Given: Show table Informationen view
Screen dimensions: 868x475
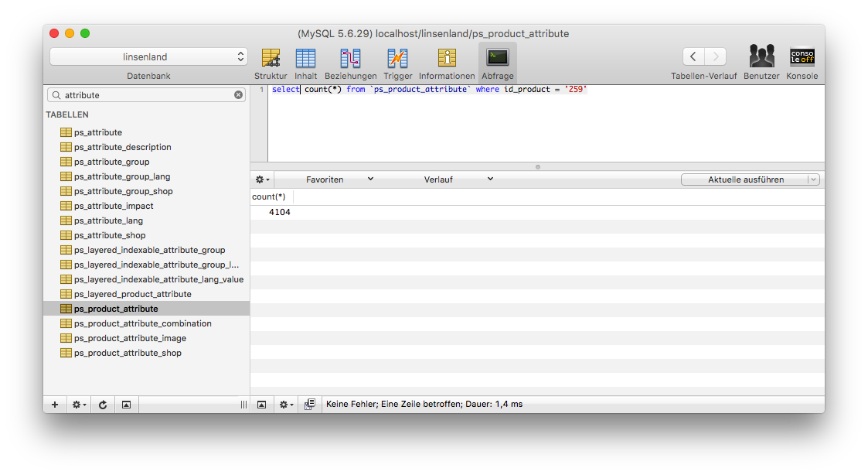Looking at the screenshot, I should pos(447,63).
